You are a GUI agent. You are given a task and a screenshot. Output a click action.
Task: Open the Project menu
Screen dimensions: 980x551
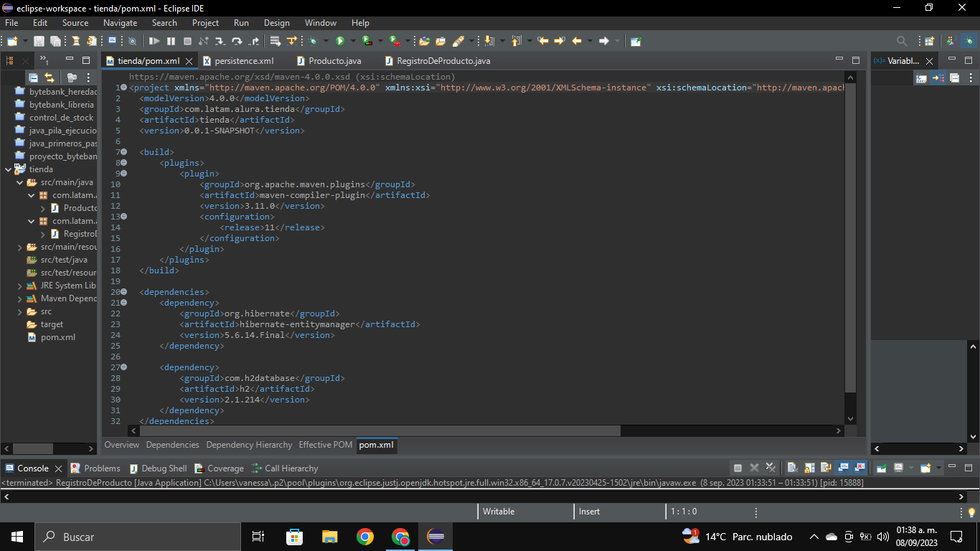pos(205,23)
